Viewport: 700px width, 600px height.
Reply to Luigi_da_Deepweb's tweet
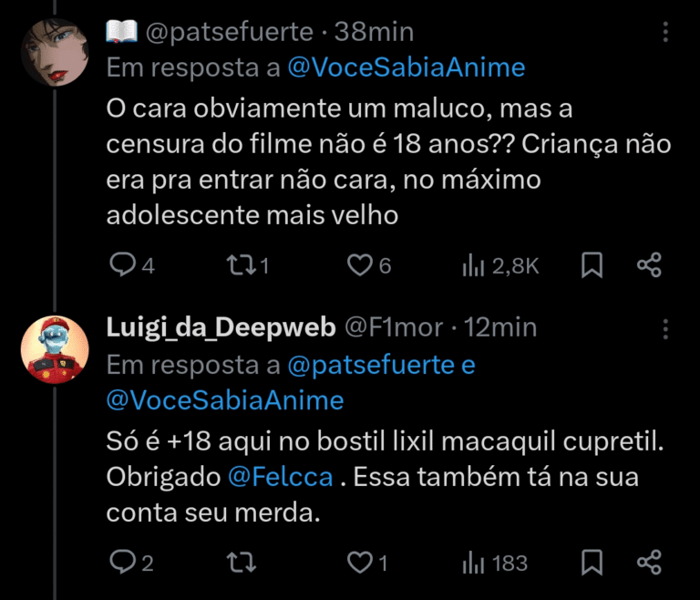coord(122,563)
